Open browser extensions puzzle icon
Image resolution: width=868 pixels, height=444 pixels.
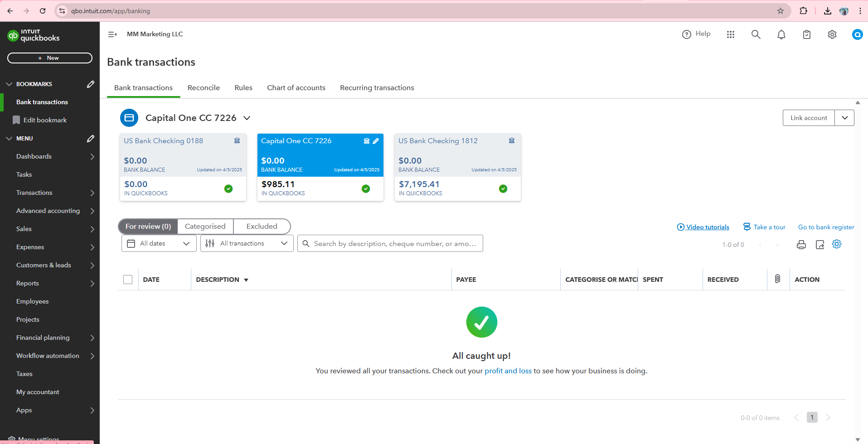(x=804, y=11)
